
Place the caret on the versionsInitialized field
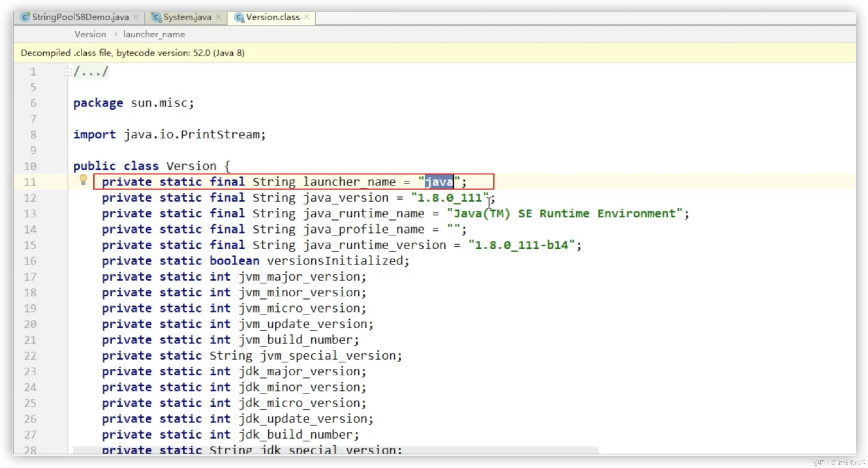pos(335,261)
